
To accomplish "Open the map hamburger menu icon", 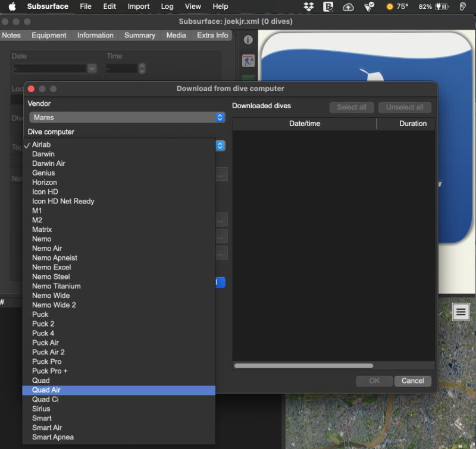I will click(461, 312).
